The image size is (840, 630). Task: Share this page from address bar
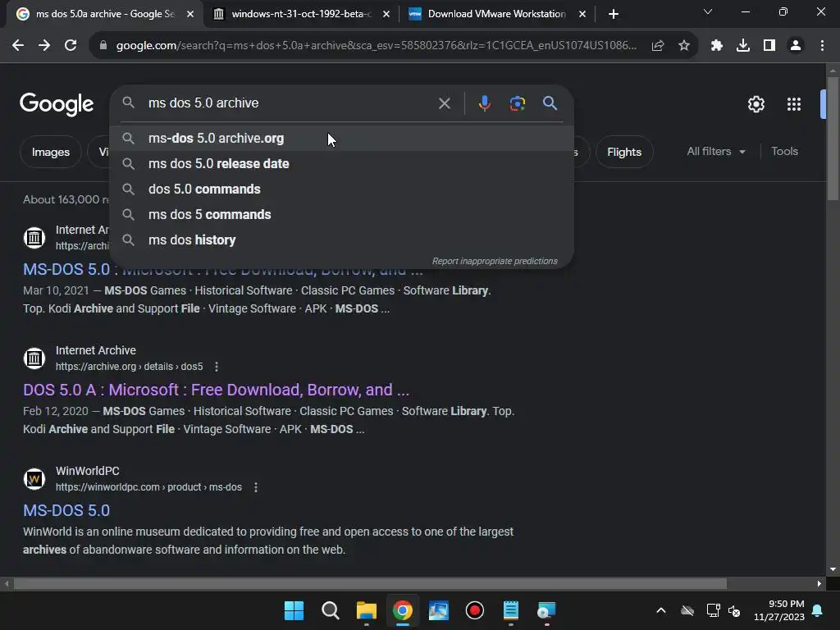(658, 46)
